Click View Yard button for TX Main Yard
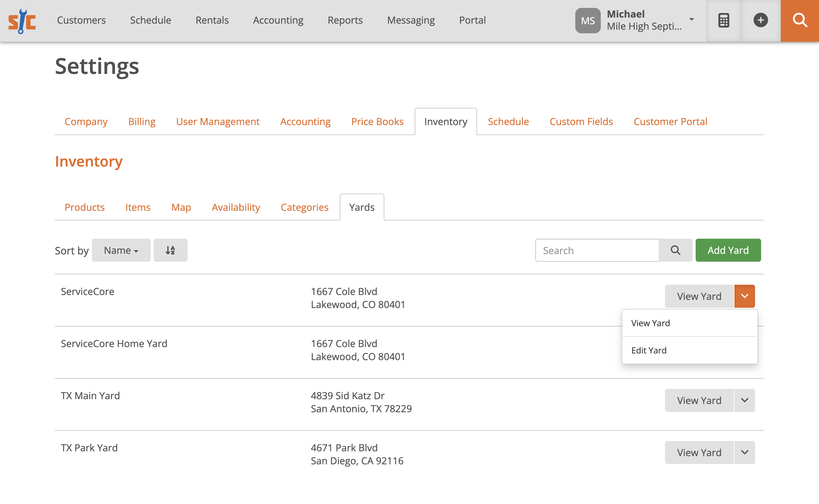 click(699, 400)
